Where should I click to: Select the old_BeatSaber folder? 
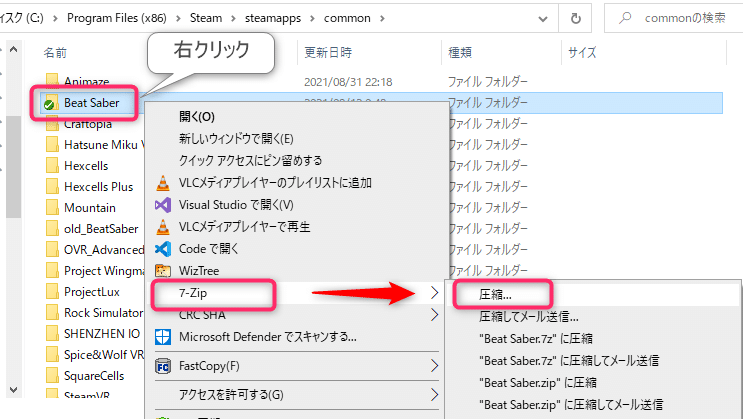coord(101,229)
